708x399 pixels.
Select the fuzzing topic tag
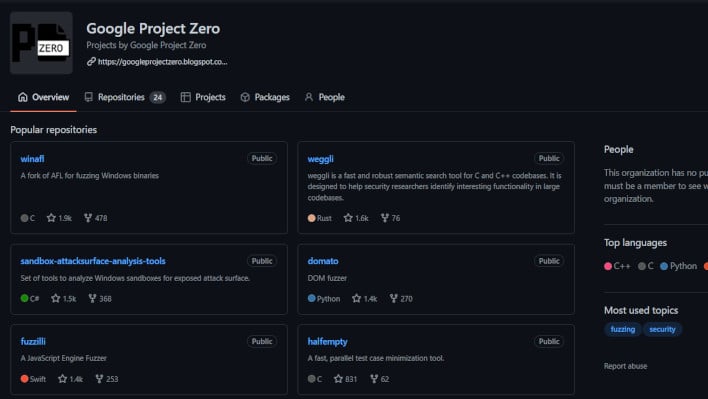(x=623, y=329)
